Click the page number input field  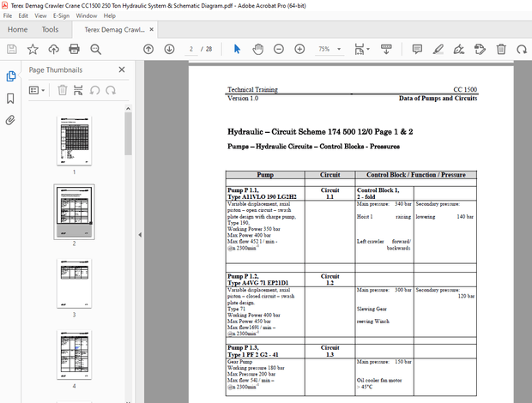[x=192, y=49]
